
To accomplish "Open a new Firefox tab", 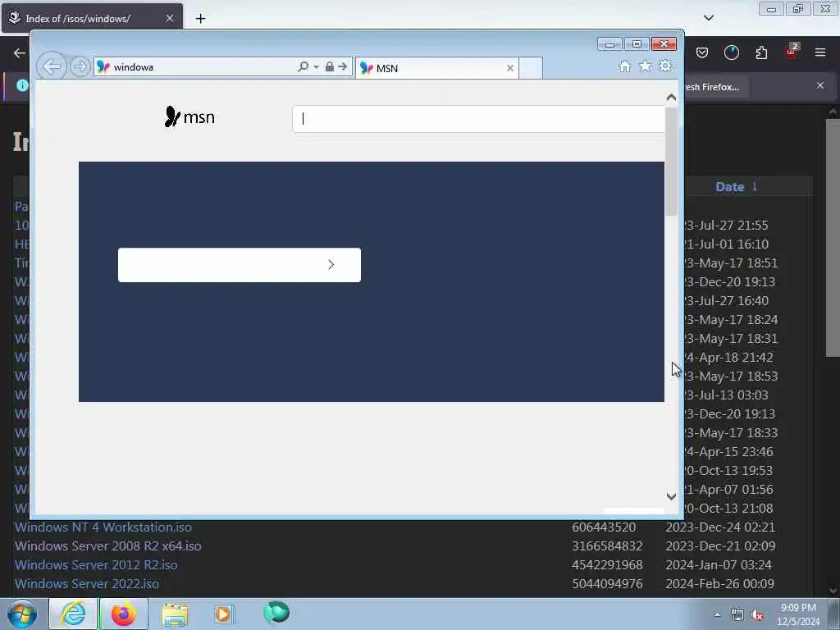I will point(200,19).
